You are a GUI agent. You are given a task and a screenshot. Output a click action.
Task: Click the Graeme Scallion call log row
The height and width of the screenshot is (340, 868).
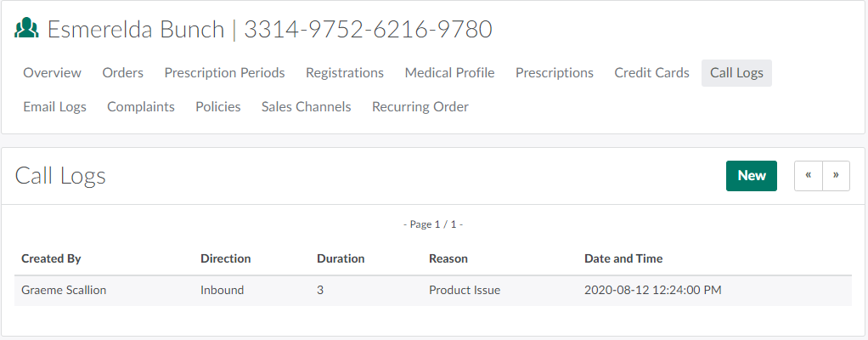pyautogui.click(x=433, y=290)
